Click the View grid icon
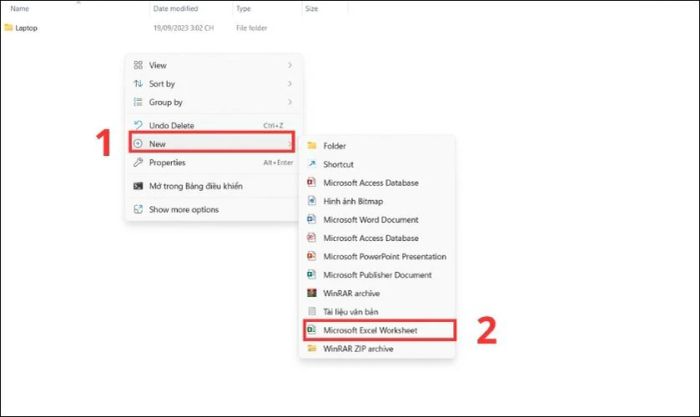700x417 pixels. pos(138,65)
